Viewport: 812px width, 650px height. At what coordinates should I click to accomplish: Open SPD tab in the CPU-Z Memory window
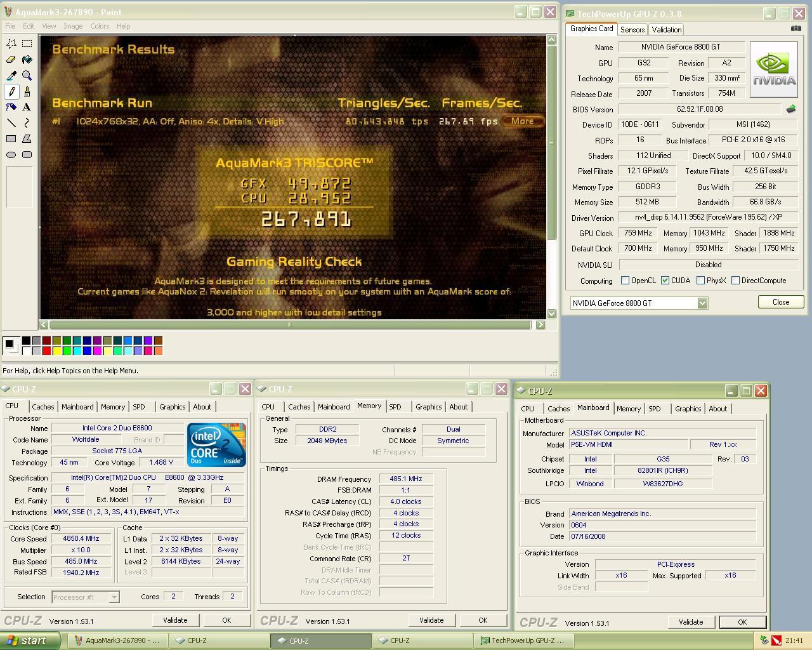pyautogui.click(x=395, y=407)
